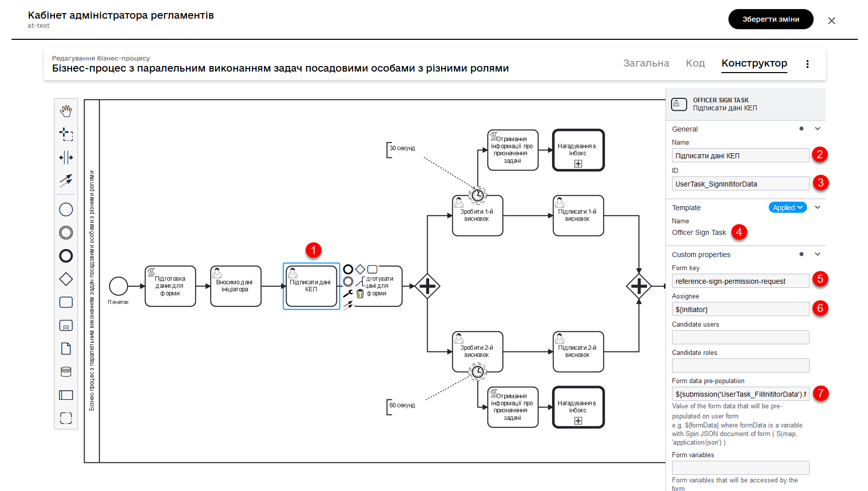Append task from context pad

pyautogui.click(x=372, y=269)
